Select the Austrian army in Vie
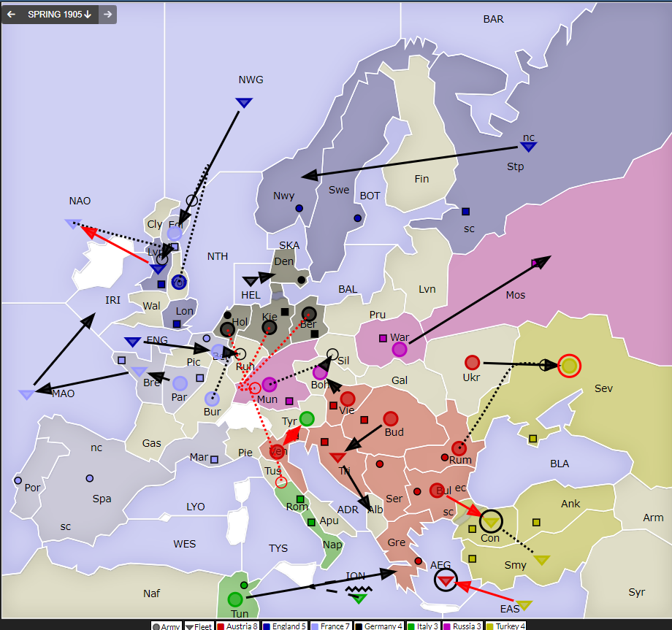This screenshot has width=672, height=630. pyautogui.click(x=348, y=399)
